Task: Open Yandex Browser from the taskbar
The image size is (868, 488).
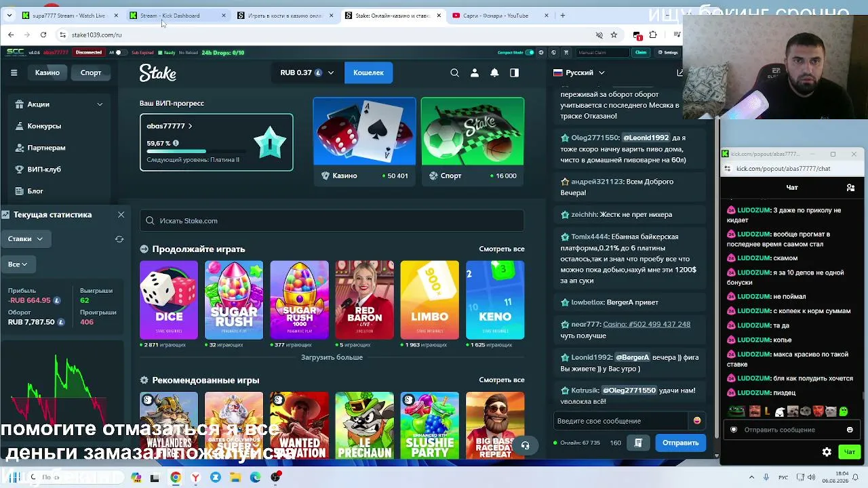Action: [195, 477]
